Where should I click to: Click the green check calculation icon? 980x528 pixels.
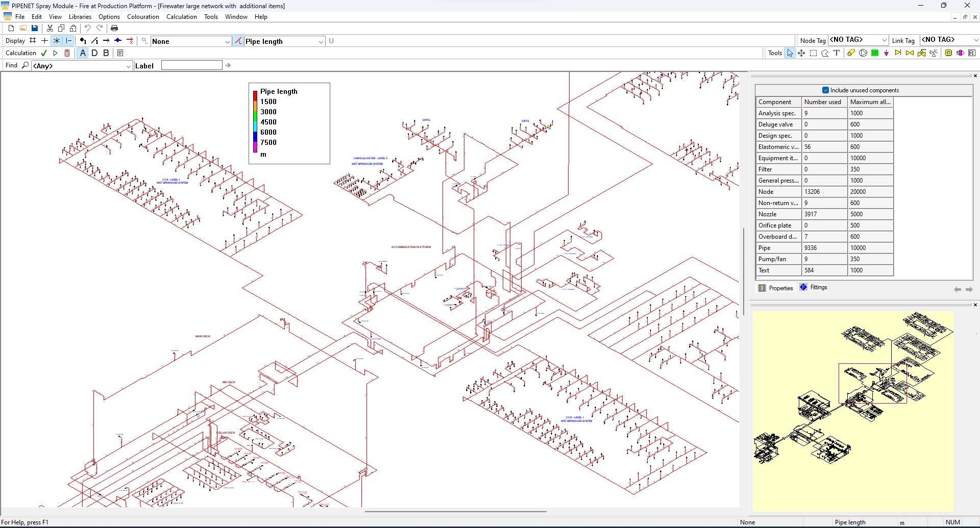44,53
